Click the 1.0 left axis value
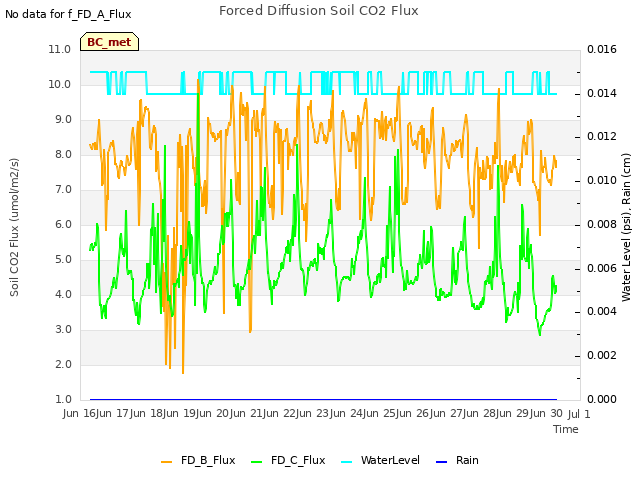 (x=63, y=399)
